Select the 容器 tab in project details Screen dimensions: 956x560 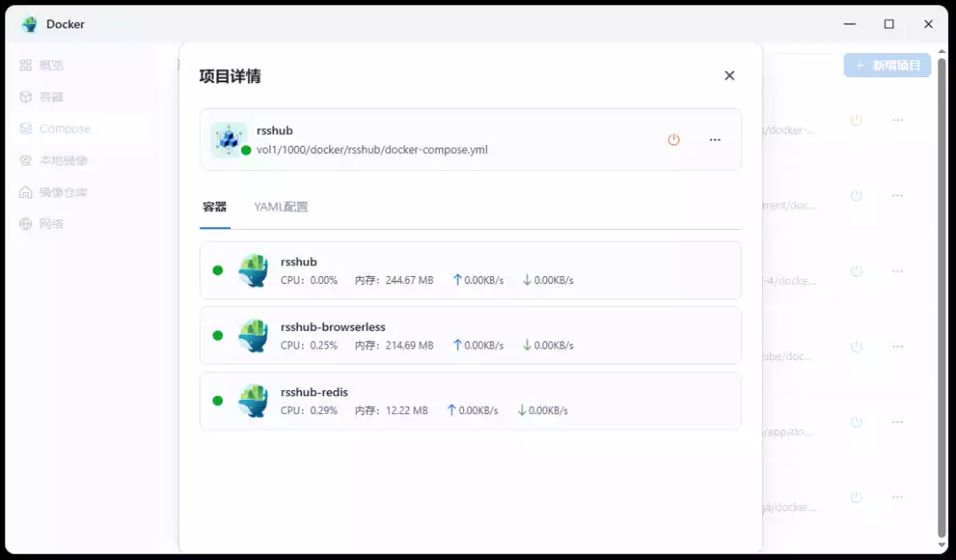coord(215,206)
